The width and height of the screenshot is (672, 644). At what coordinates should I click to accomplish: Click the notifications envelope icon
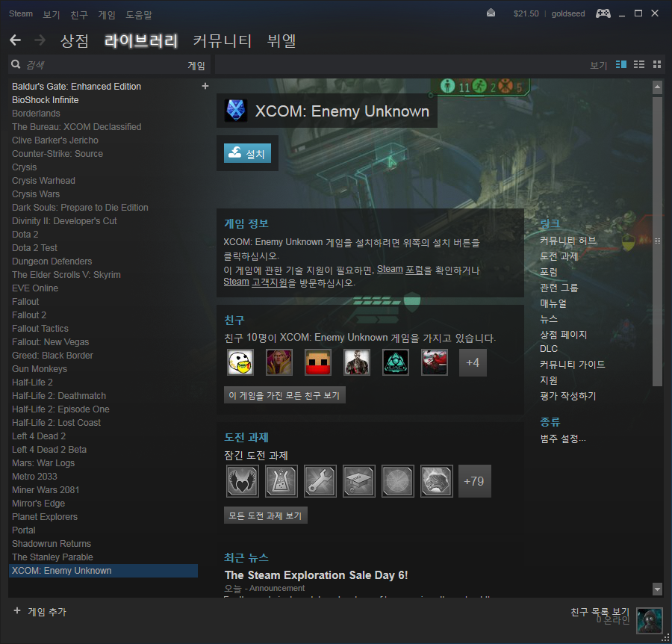pyautogui.click(x=491, y=13)
